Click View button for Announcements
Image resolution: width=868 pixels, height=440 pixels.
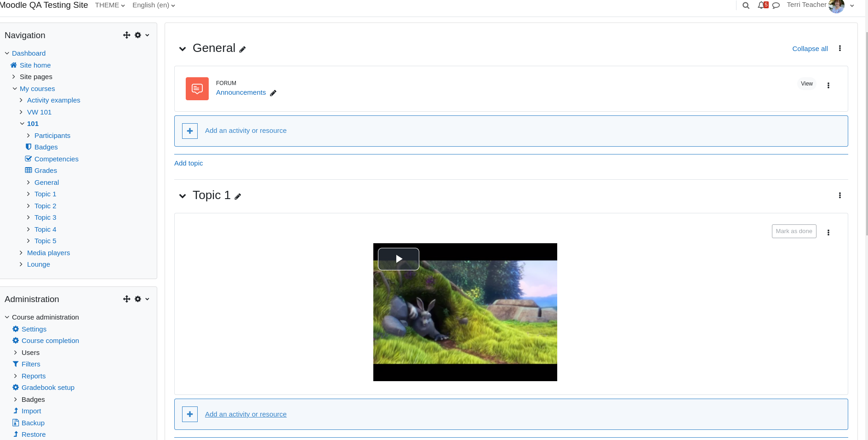tap(807, 84)
